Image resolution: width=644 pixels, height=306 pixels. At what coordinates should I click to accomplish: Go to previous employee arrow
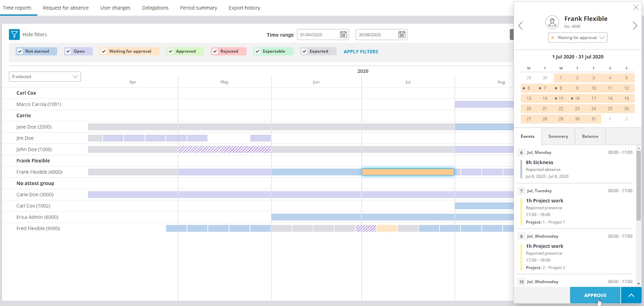pyautogui.click(x=520, y=26)
